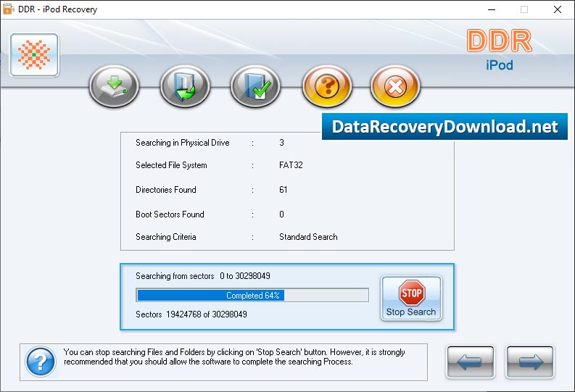Click the stop-search recommendation hint text
Image resolution: width=575 pixels, height=392 pixels.
pos(234,356)
